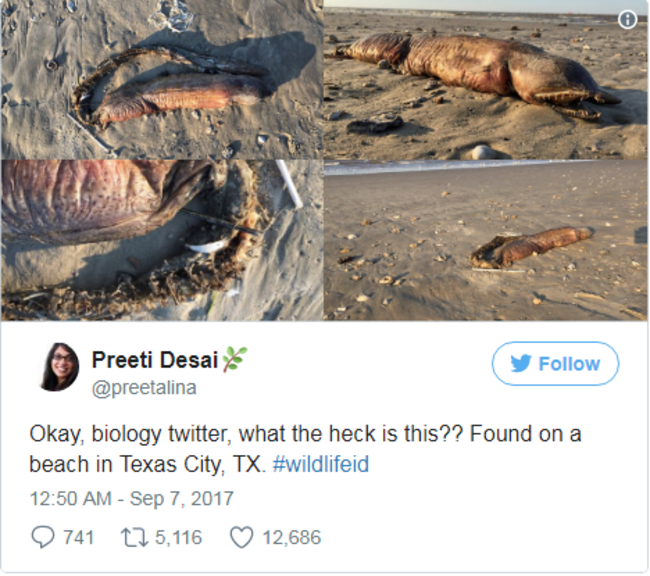
Task: Click the reply speech bubble icon
Action: click(x=43, y=538)
